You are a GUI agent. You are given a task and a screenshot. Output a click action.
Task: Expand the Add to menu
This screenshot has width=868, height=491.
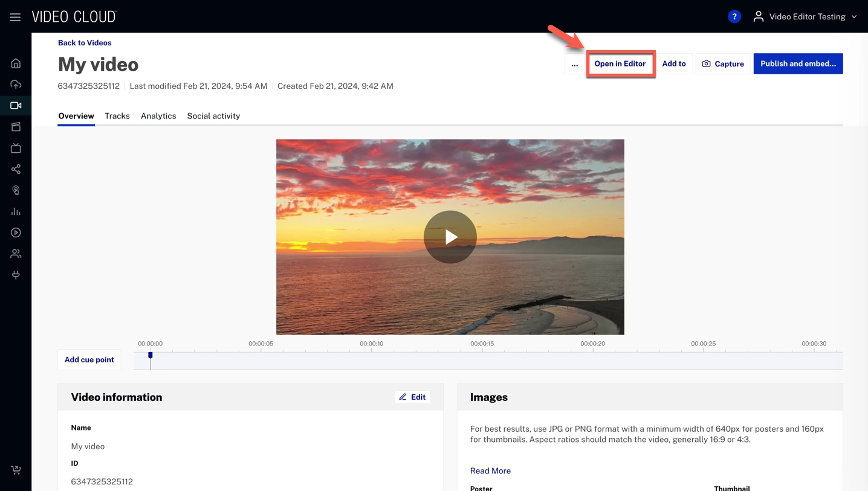673,64
